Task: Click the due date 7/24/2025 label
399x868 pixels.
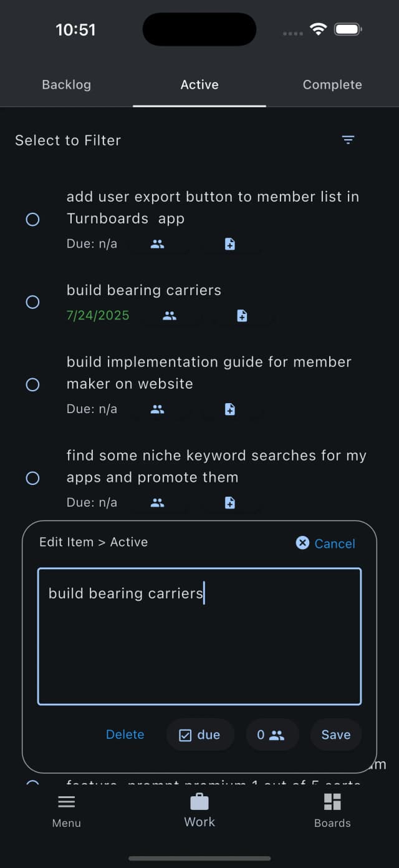Action: click(x=97, y=316)
